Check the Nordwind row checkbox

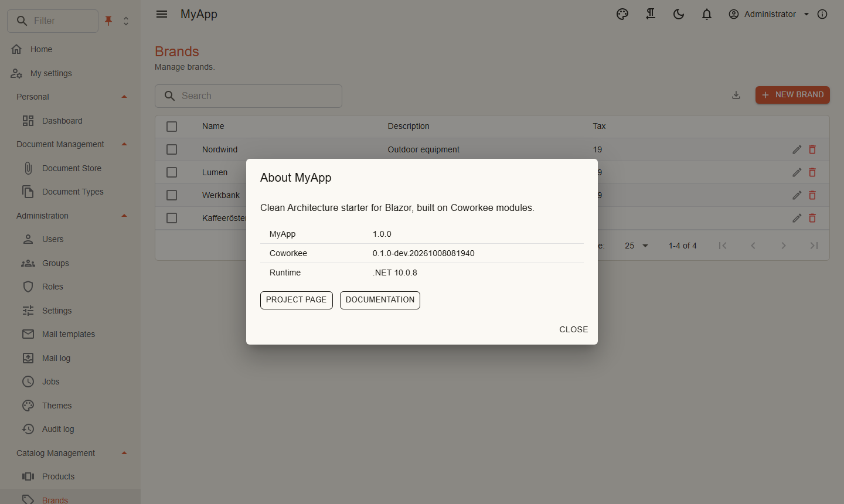[172, 149]
